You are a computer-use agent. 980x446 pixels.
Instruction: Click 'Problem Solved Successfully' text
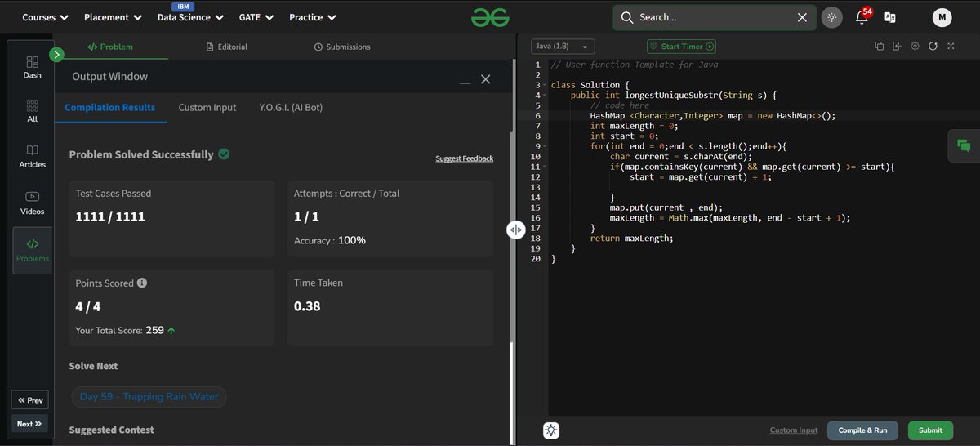141,154
